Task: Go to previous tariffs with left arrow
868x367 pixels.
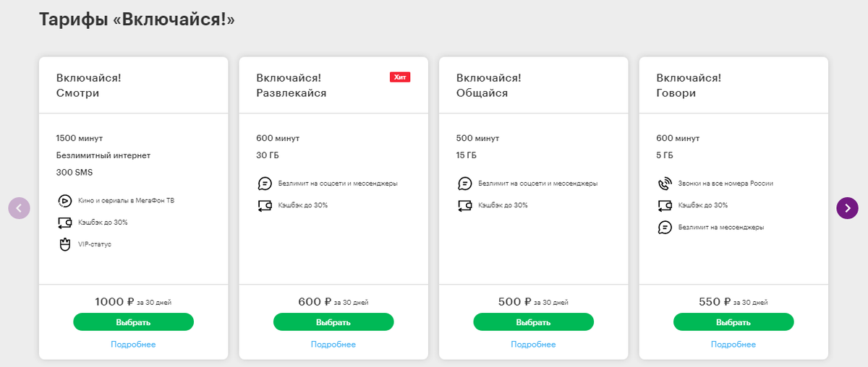Action: coord(20,208)
